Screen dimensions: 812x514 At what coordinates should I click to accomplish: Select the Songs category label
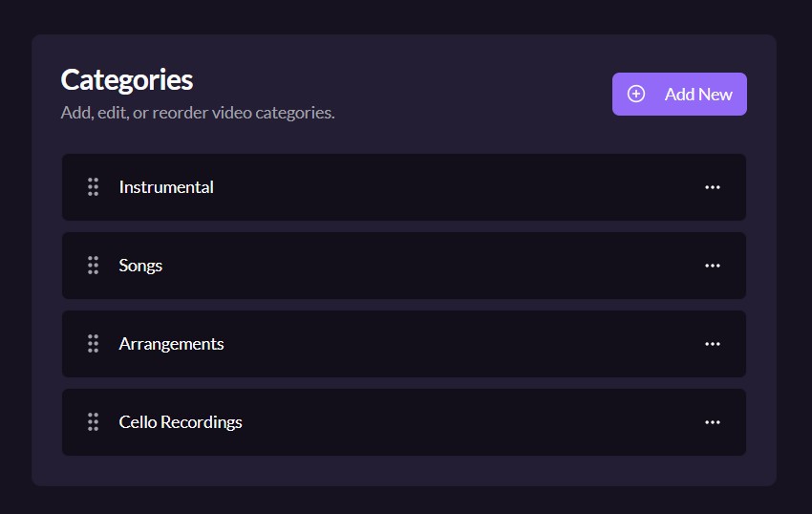pos(140,266)
